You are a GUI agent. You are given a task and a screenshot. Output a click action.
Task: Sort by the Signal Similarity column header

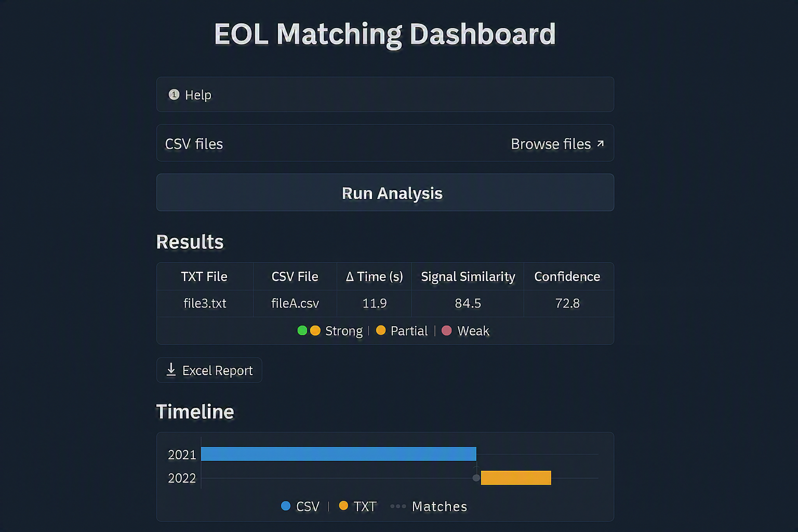[468, 276]
